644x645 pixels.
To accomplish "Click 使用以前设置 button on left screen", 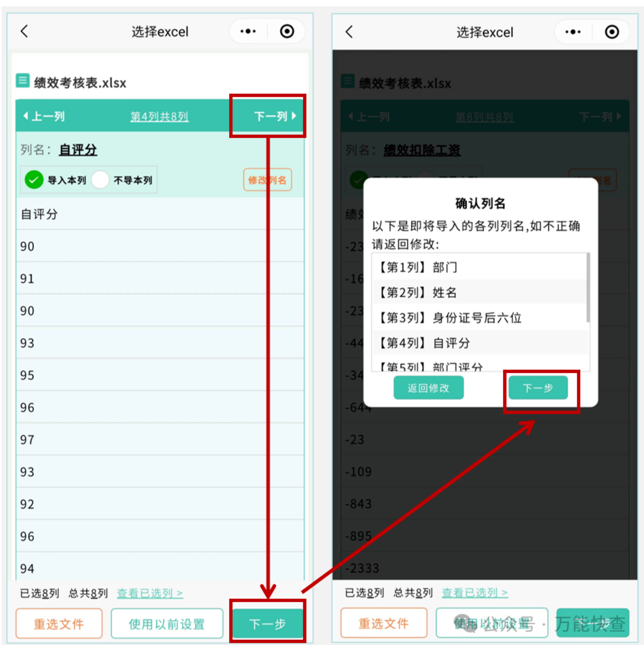I will [x=167, y=624].
